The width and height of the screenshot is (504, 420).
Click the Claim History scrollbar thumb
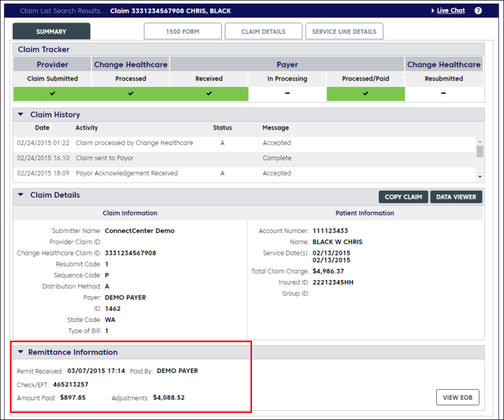pos(480,151)
